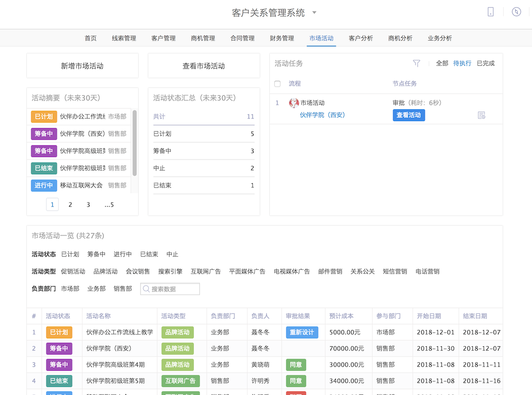Go to the 首页 navigation tab
Image resolution: width=532 pixels, height=395 pixels.
[91, 38]
